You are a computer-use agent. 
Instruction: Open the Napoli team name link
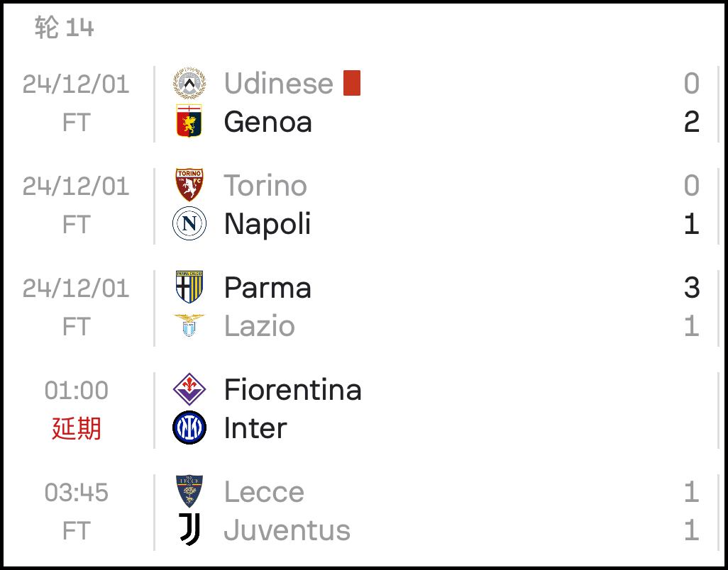[268, 224]
